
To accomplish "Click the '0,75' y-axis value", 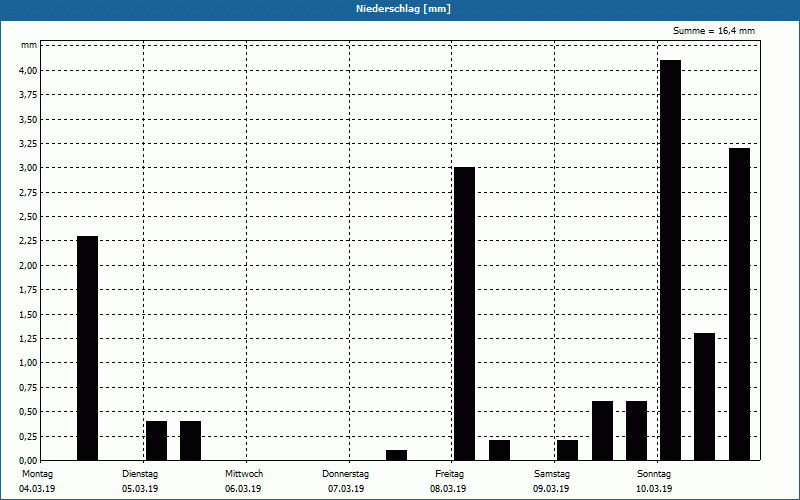I will tap(29, 387).
